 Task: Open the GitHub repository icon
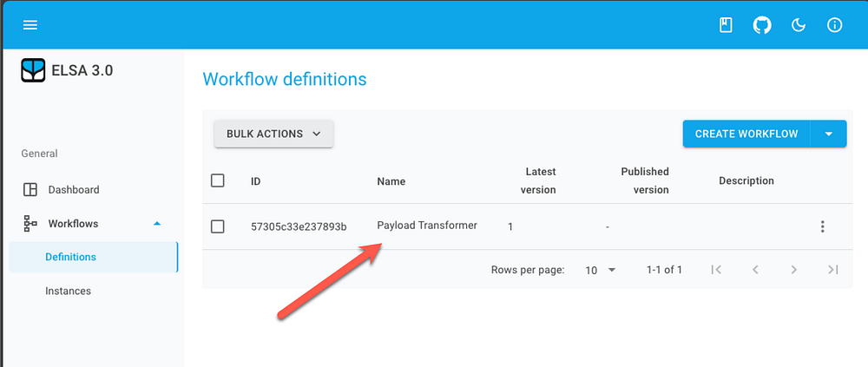762,25
